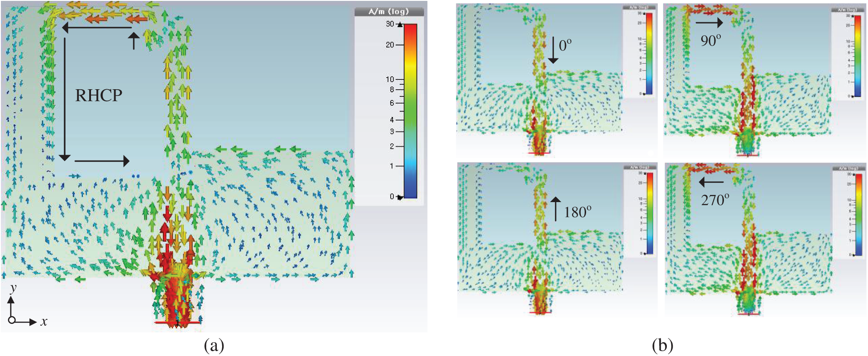Viewport: 868px width, 356px height.
Task: Click the 30 maximum value on the large legend
Action: tap(390, 24)
